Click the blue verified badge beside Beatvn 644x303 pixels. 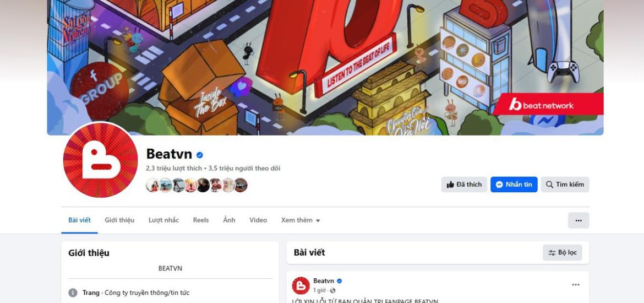[x=200, y=155]
